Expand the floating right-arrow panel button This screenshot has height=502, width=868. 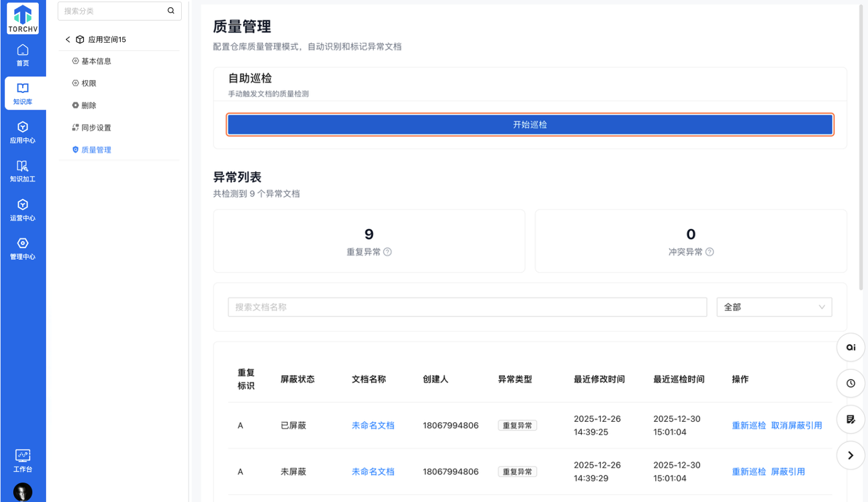point(850,455)
